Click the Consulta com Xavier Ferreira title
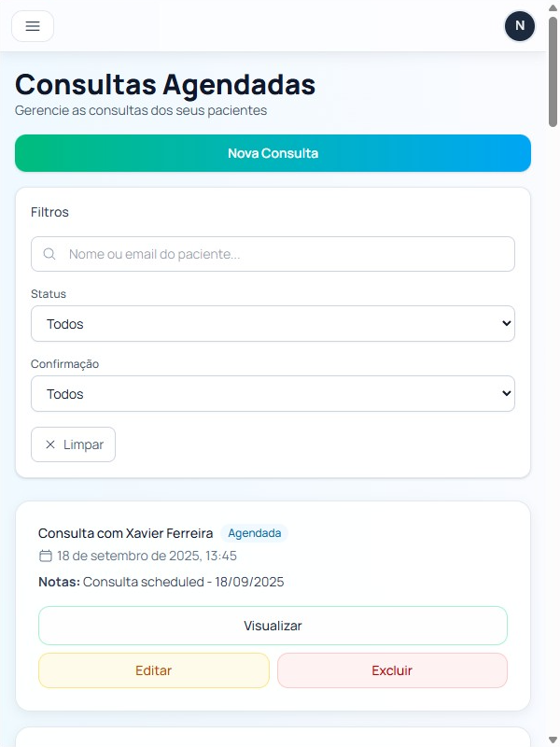The width and height of the screenshot is (560, 747). coord(124,533)
